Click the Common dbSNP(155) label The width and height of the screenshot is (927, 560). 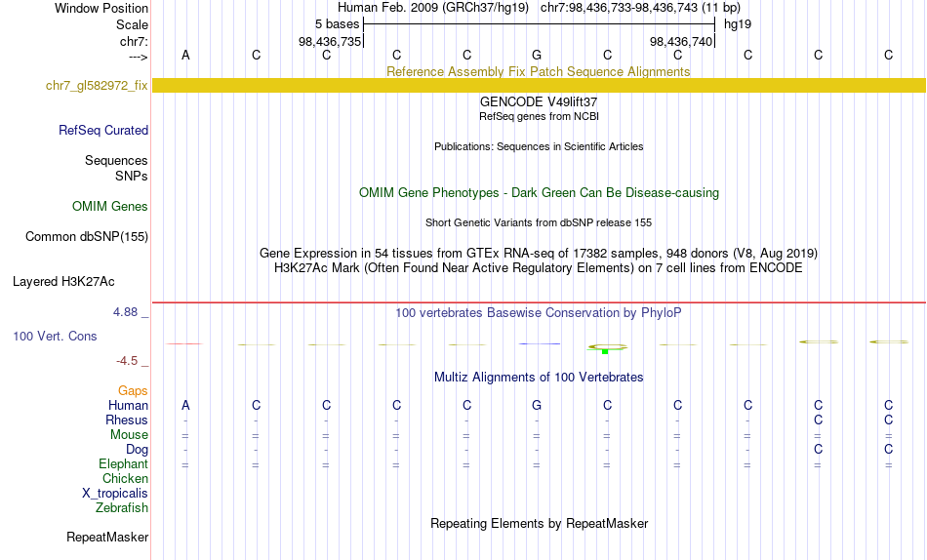(x=86, y=236)
